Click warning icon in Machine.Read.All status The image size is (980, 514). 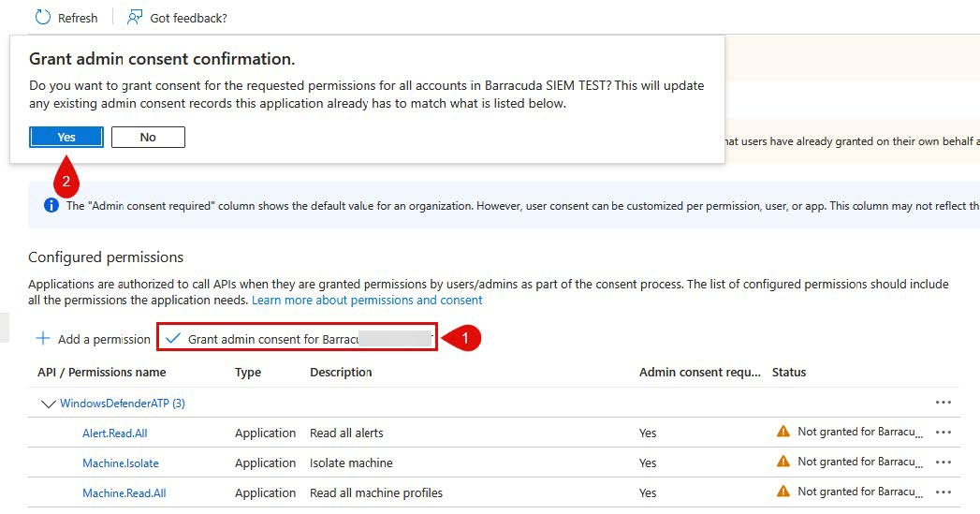click(783, 491)
